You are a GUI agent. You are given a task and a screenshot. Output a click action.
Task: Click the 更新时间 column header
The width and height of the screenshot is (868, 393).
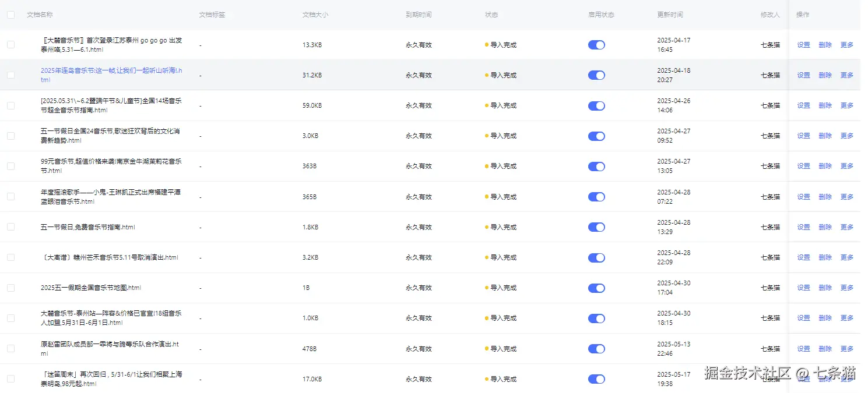pos(670,15)
